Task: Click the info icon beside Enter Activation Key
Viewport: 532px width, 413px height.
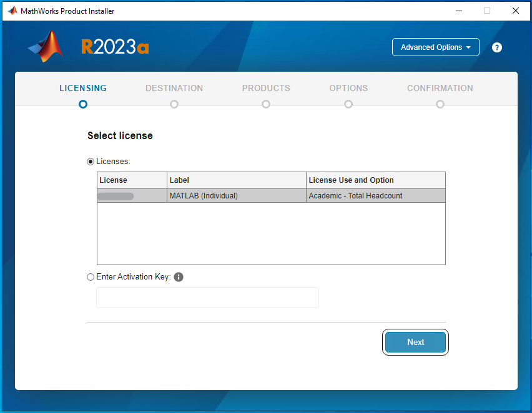Action: coord(179,276)
